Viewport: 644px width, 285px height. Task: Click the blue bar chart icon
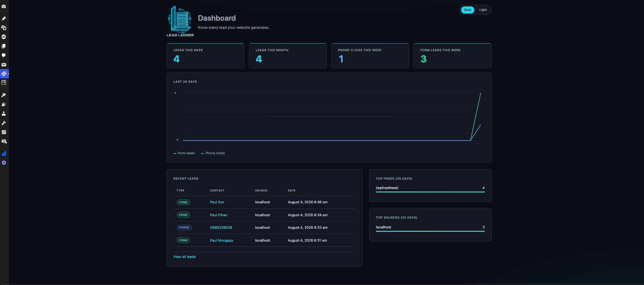point(4,154)
